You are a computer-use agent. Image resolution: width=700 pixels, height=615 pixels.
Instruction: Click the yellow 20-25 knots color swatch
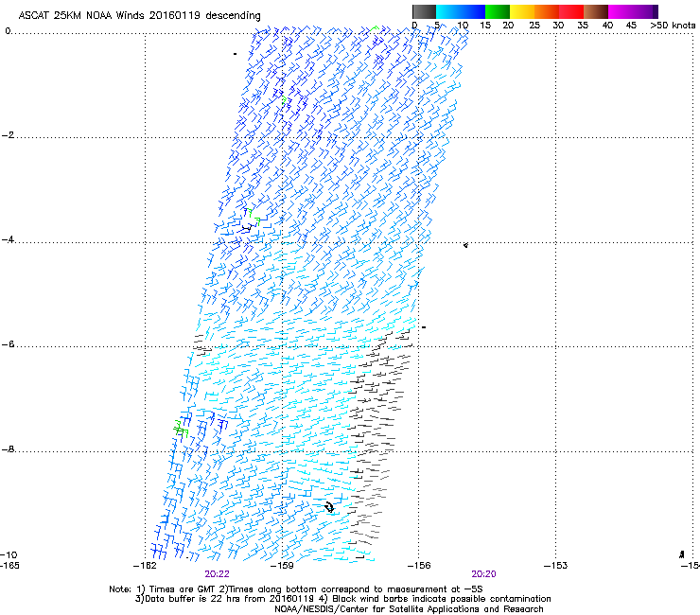tap(522, 11)
